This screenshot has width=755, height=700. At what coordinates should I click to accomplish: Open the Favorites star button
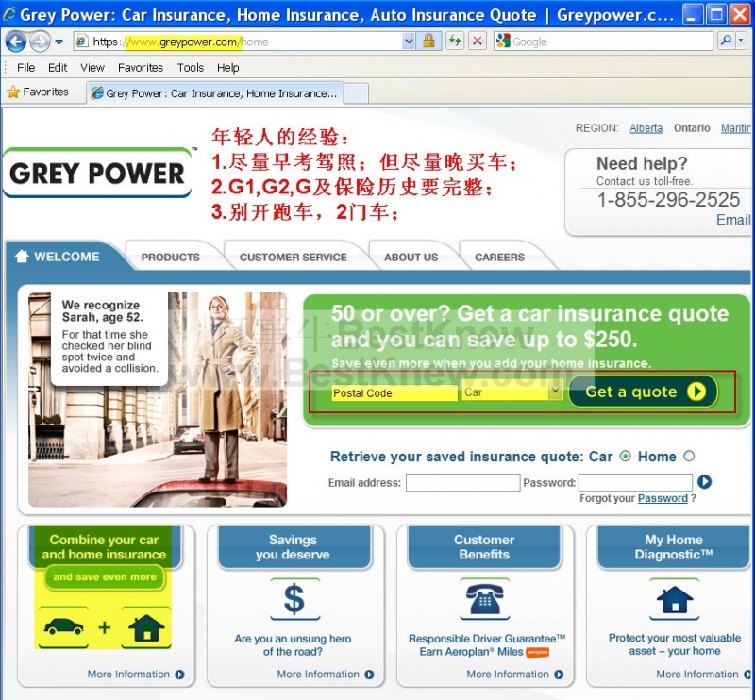(38, 92)
